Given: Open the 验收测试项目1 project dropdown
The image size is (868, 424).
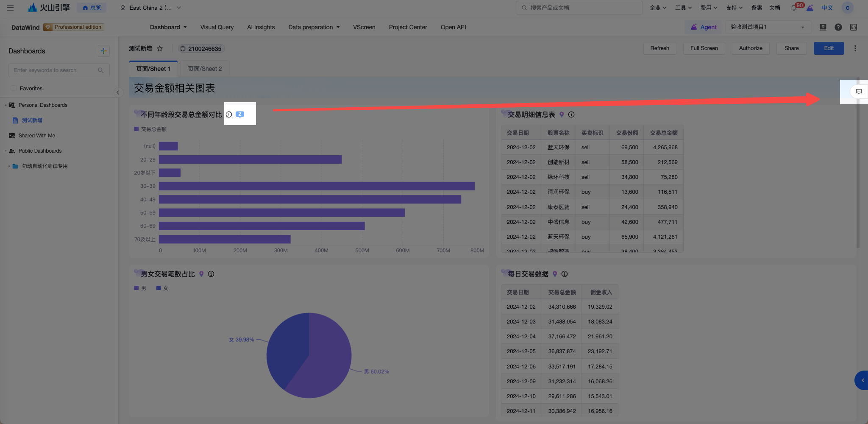Looking at the screenshot, I should [768, 27].
